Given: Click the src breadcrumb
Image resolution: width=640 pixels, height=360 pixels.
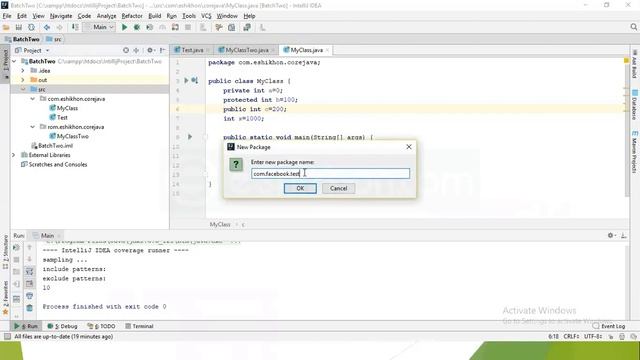Looking at the screenshot, I should [x=54, y=39].
